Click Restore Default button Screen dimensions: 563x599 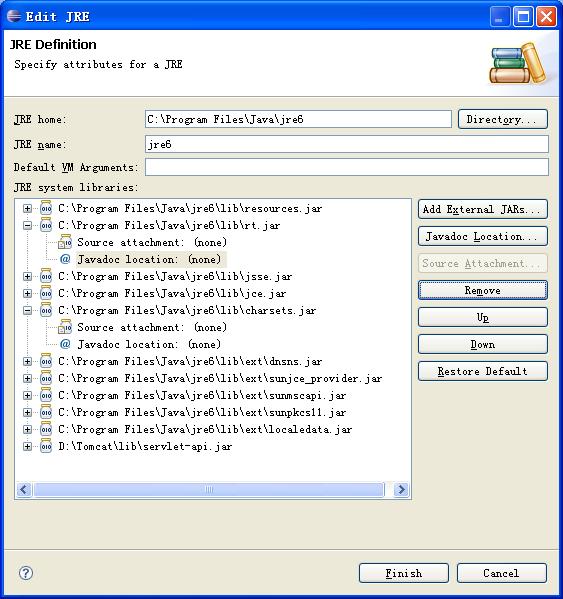482,371
